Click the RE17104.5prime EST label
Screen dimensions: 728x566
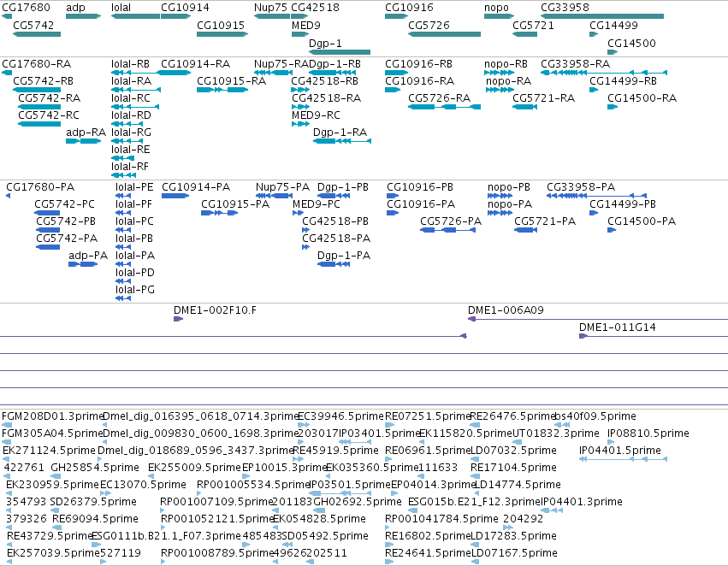(513, 467)
